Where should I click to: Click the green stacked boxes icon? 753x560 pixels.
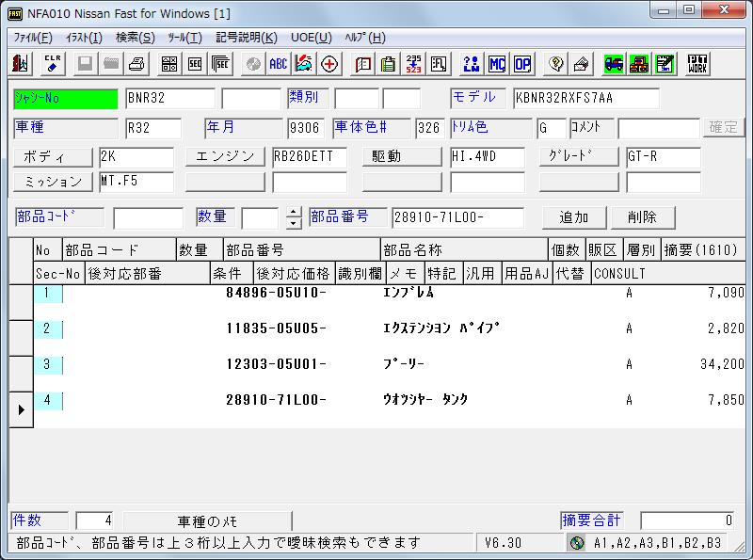click(x=639, y=64)
